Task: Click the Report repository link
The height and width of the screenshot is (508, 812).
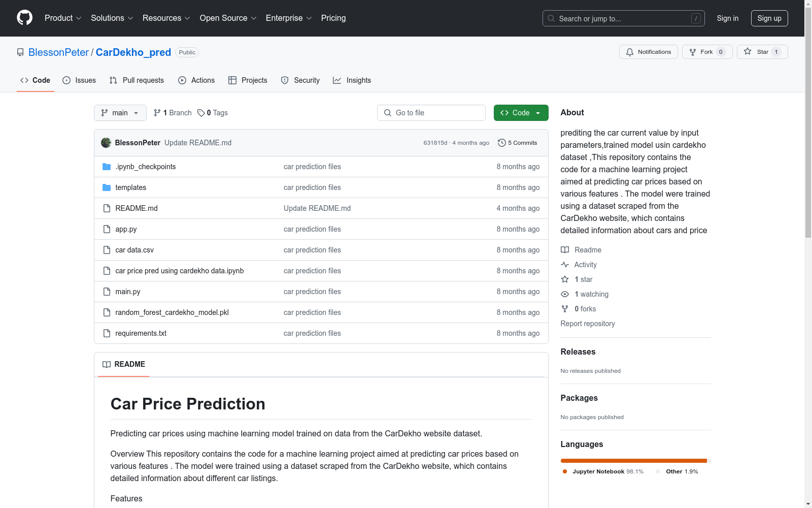Action: (588, 324)
